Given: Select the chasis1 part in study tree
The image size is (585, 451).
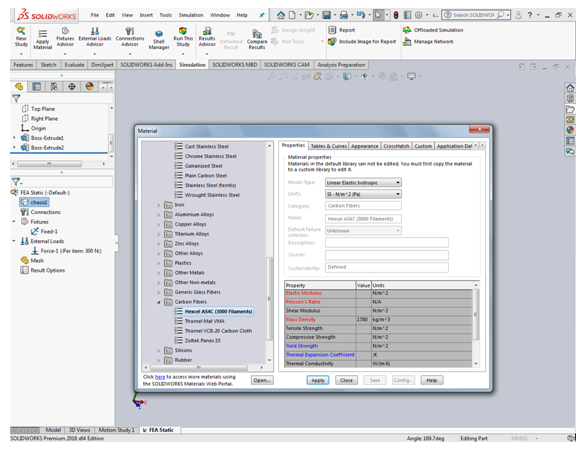Looking at the screenshot, I should click(34, 202).
